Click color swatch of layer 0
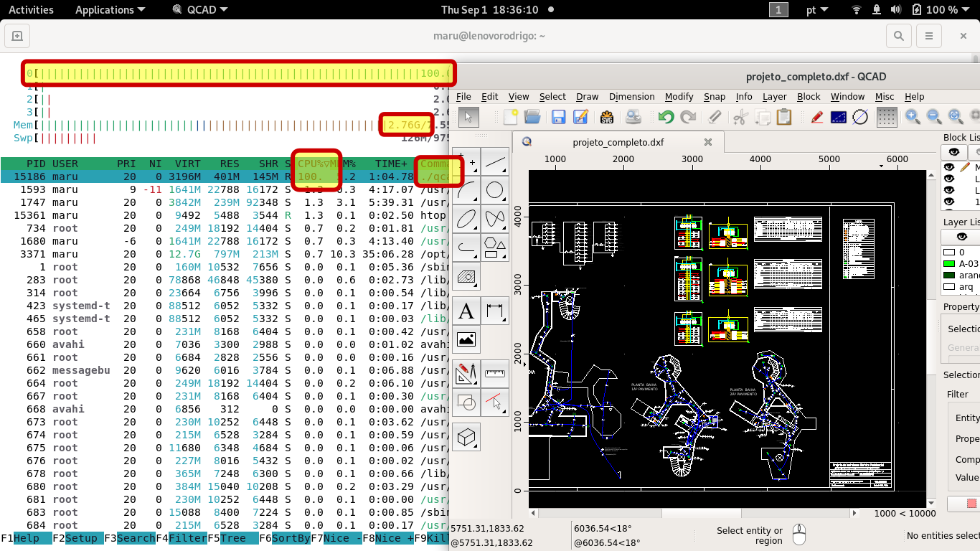 tap(948, 253)
